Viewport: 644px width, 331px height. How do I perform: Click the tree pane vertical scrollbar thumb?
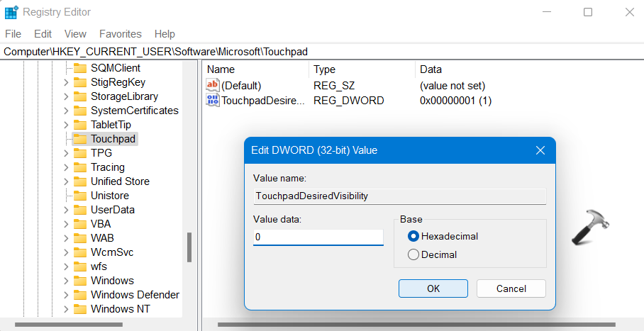pyautogui.click(x=189, y=247)
